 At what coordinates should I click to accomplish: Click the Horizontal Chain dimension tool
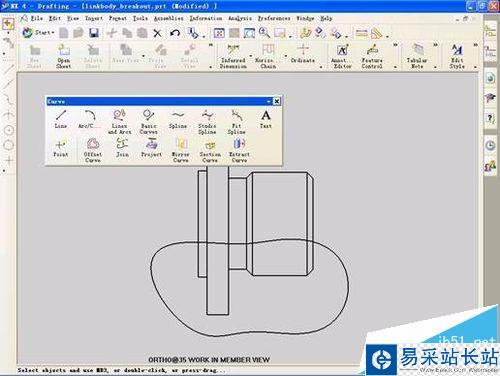268,56
